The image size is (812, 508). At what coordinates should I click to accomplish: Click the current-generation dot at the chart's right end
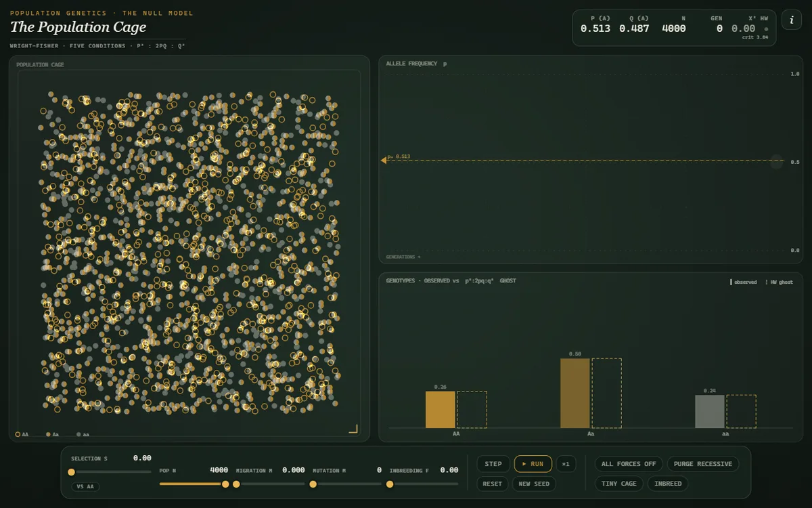point(777,162)
